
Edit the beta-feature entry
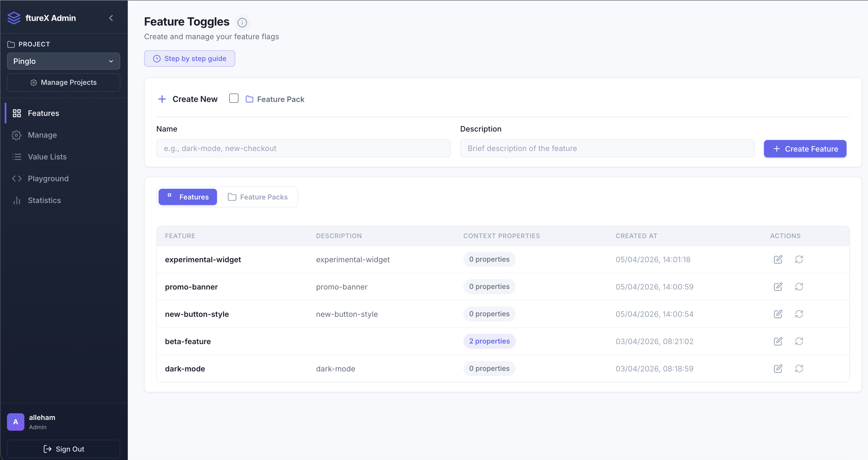tap(778, 341)
